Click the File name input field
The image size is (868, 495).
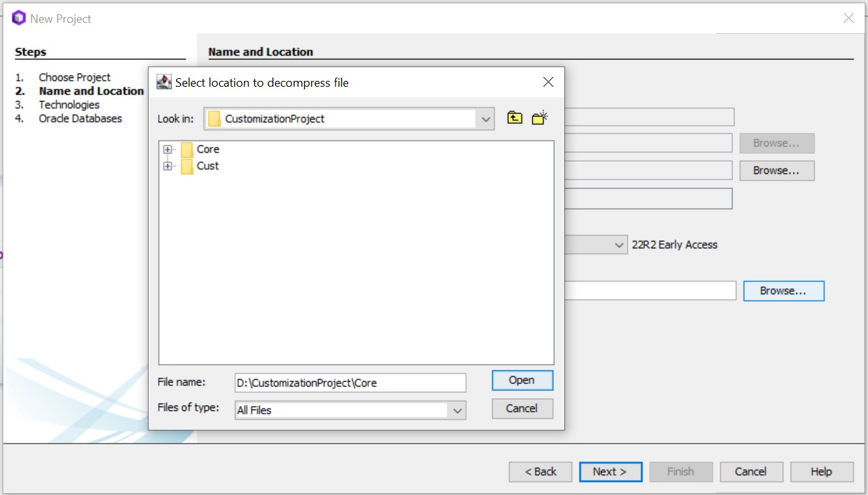point(351,383)
